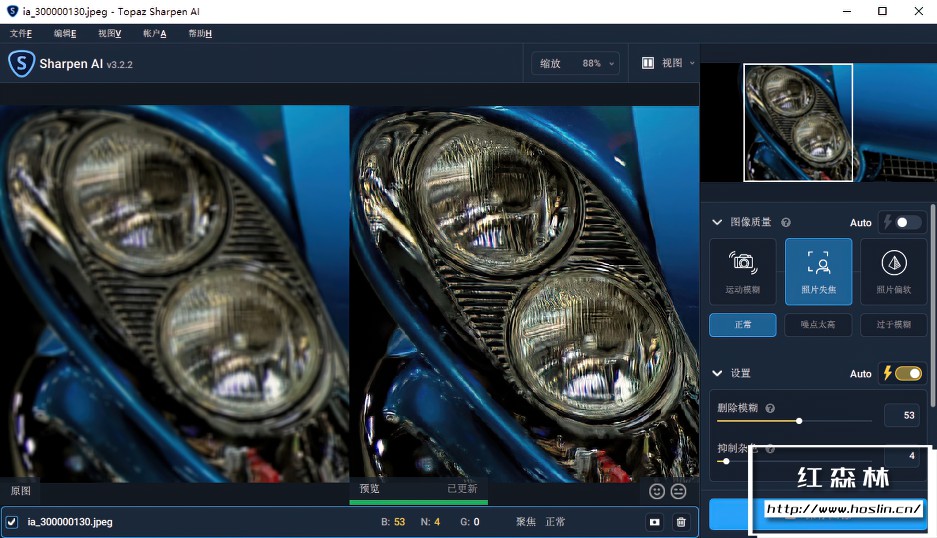
Task: Click the right panel vertical scrollbar
Action: [x=933, y=308]
